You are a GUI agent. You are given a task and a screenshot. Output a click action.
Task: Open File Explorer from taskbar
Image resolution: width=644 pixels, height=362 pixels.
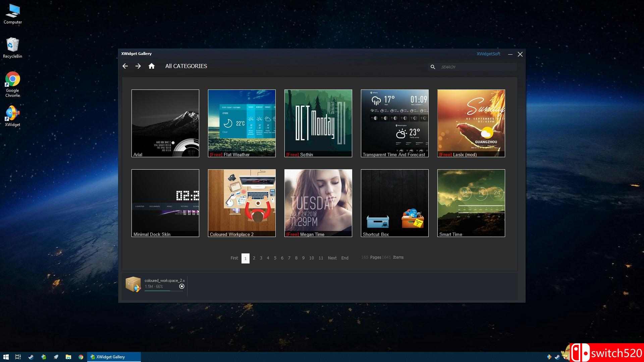coord(68,357)
